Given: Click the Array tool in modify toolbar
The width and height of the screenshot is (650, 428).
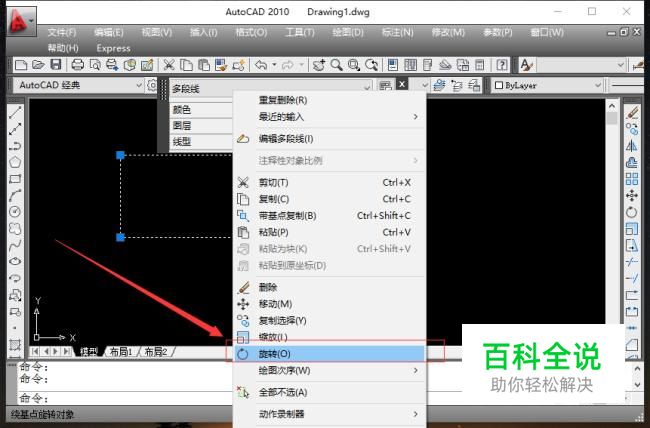Looking at the screenshot, I should point(632,179).
